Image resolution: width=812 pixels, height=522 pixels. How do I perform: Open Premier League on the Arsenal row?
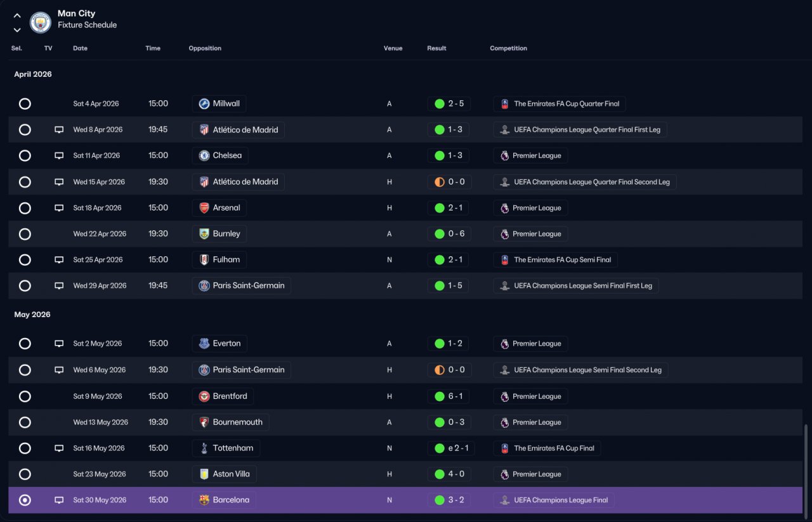coord(530,208)
